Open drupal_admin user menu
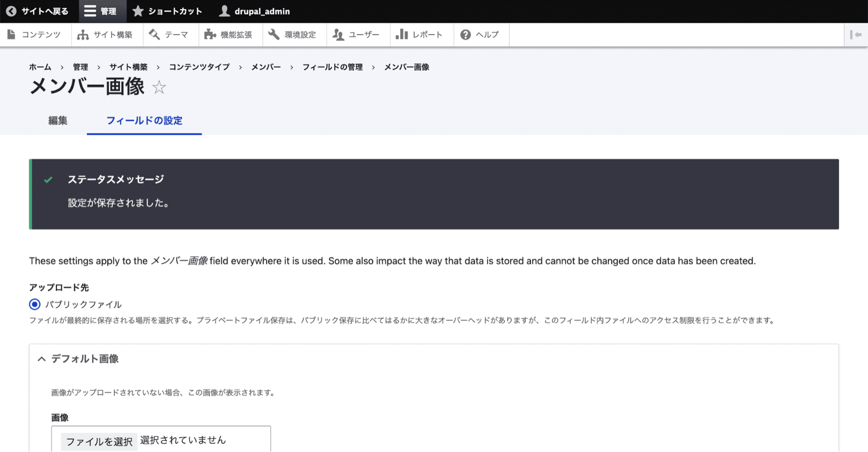 [254, 11]
